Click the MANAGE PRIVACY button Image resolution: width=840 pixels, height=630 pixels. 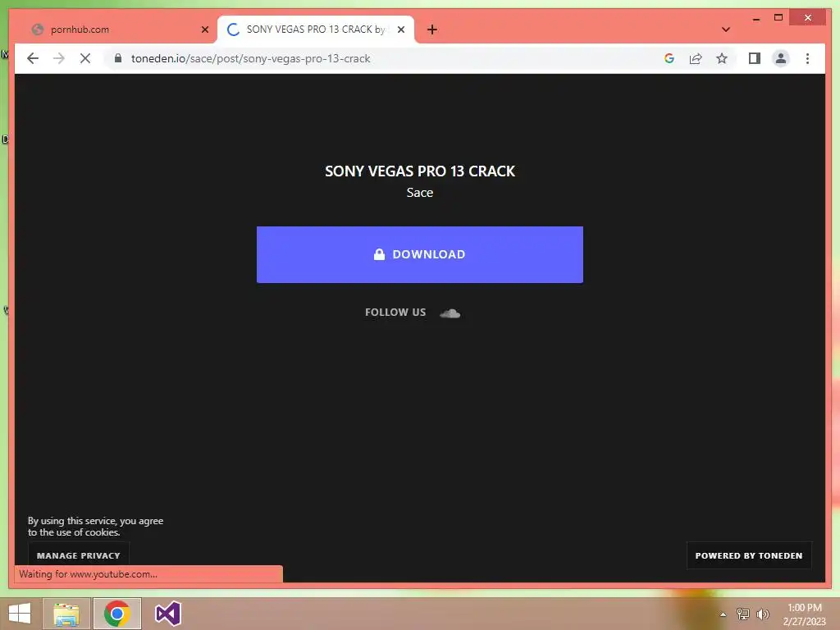tap(78, 555)
